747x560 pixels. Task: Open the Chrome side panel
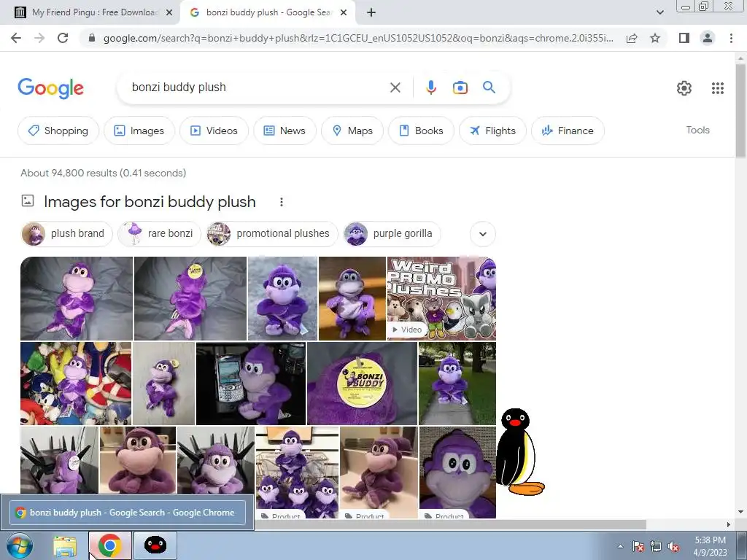[x=684, y=38]
